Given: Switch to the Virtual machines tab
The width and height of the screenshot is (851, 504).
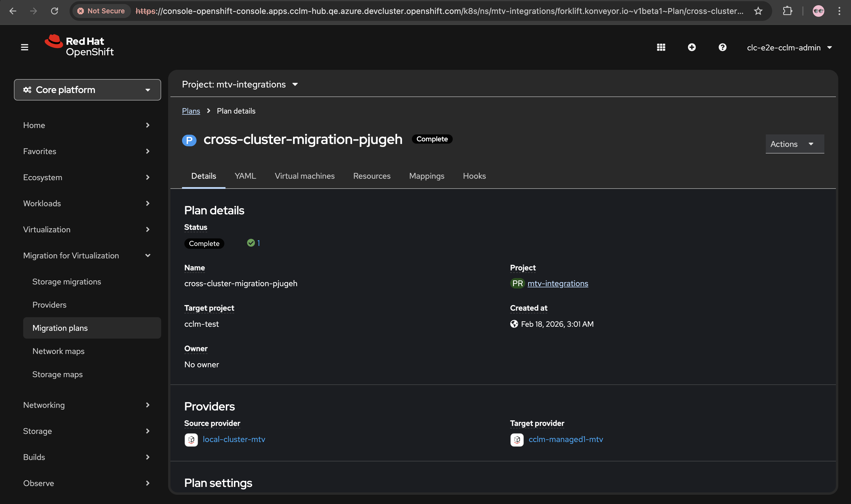Looking at the screenshot, I should pyautogui.click(x=305, y=176).
